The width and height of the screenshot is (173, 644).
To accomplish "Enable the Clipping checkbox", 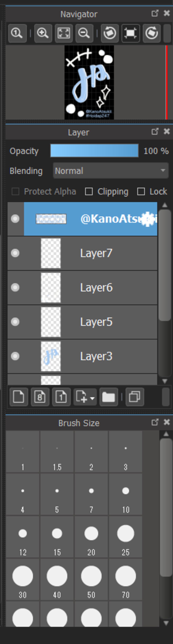I will coord(89,191).
